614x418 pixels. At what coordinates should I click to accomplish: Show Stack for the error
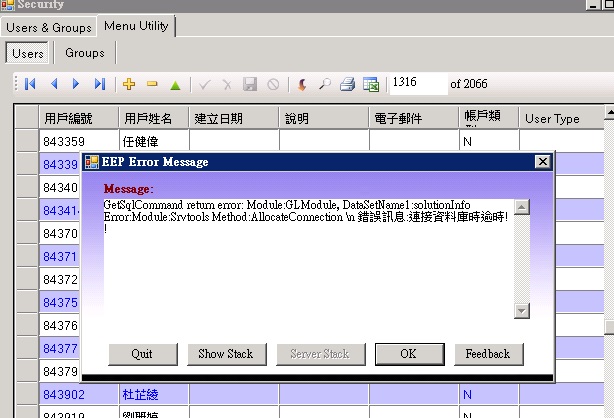[x=225, y=354]
